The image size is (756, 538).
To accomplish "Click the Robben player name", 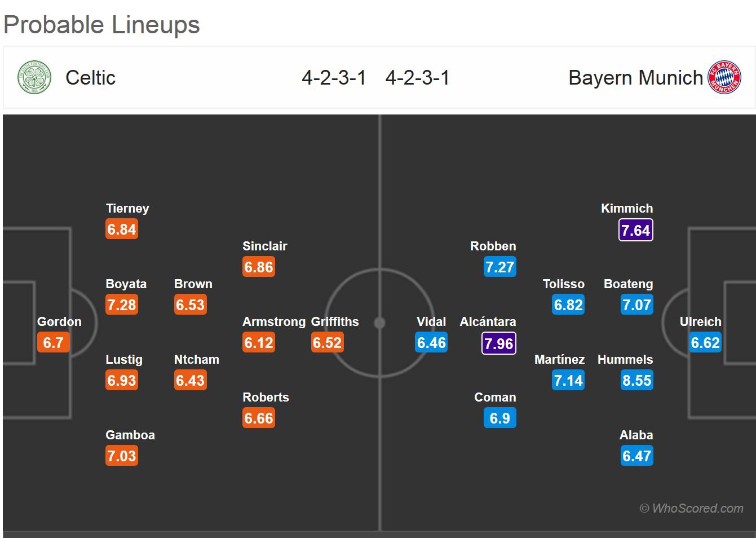I will (x=493, y=246).
